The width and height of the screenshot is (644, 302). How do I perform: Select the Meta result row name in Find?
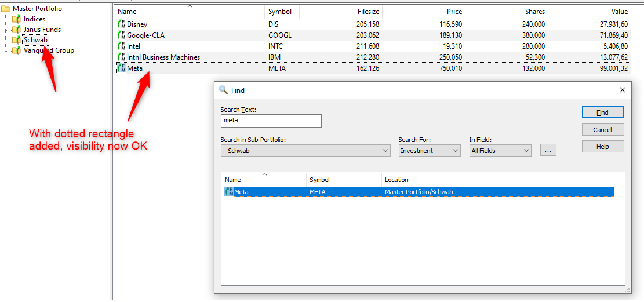242,192
